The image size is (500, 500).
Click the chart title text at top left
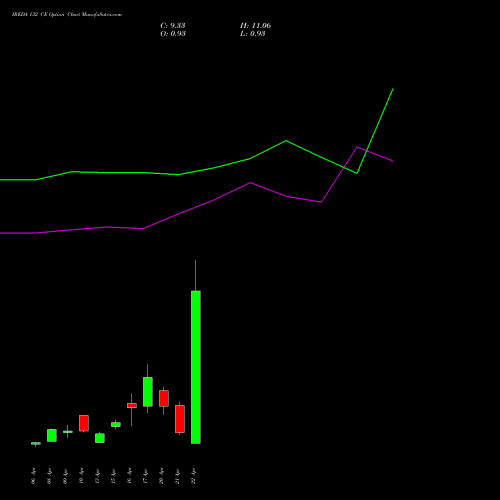[67, 15]
